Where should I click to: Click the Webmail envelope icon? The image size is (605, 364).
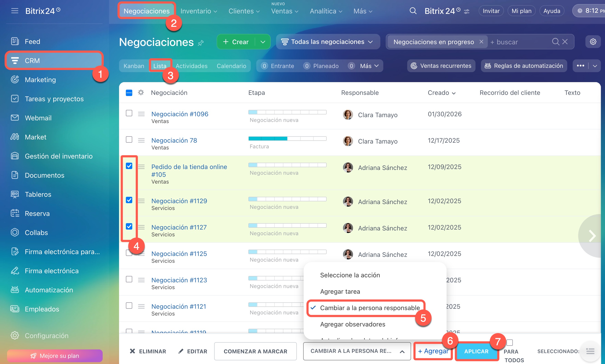pos(15,118)
